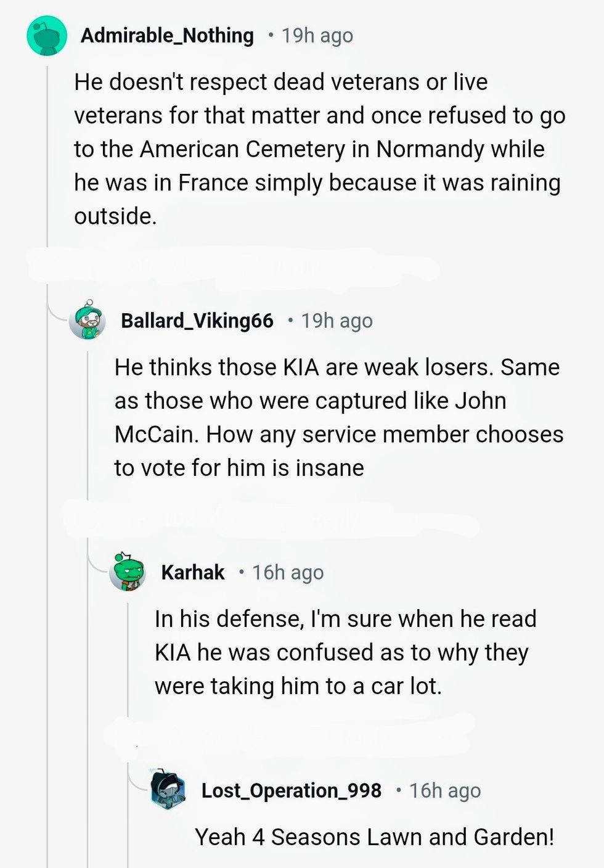Click Ballard_Viking66's avatar icon
Image resolution: width=604 pixels, height=868 pixels.
pyautogui.click(x=87, y=321)
